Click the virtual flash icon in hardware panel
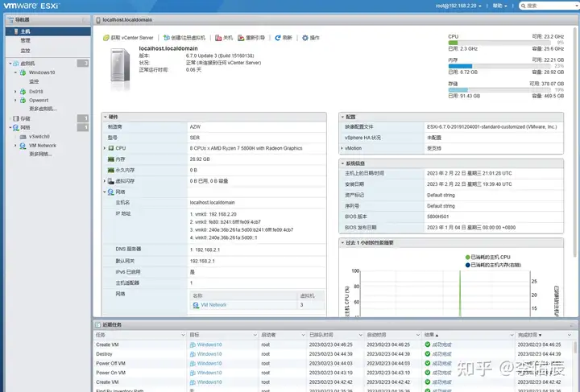This screenshot has height=392, width=580. pos(111,181)
